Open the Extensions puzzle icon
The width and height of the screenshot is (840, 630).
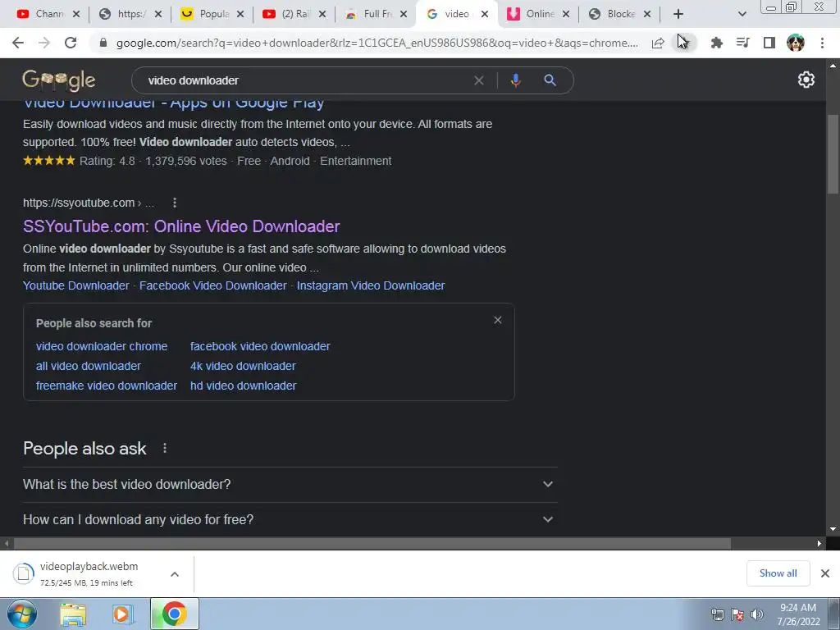coord(716,43)
